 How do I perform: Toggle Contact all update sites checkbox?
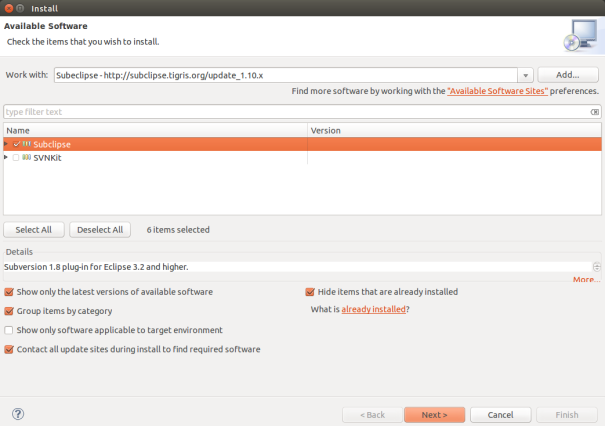point(8,349)
